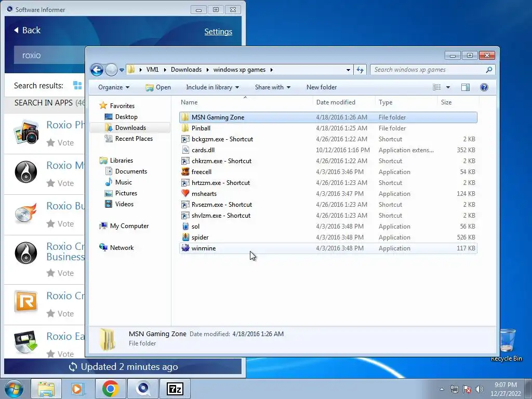This screenshot has width=532, height=399.
Task: Show hidden tray icons arrow
Action: click(442, 389)
